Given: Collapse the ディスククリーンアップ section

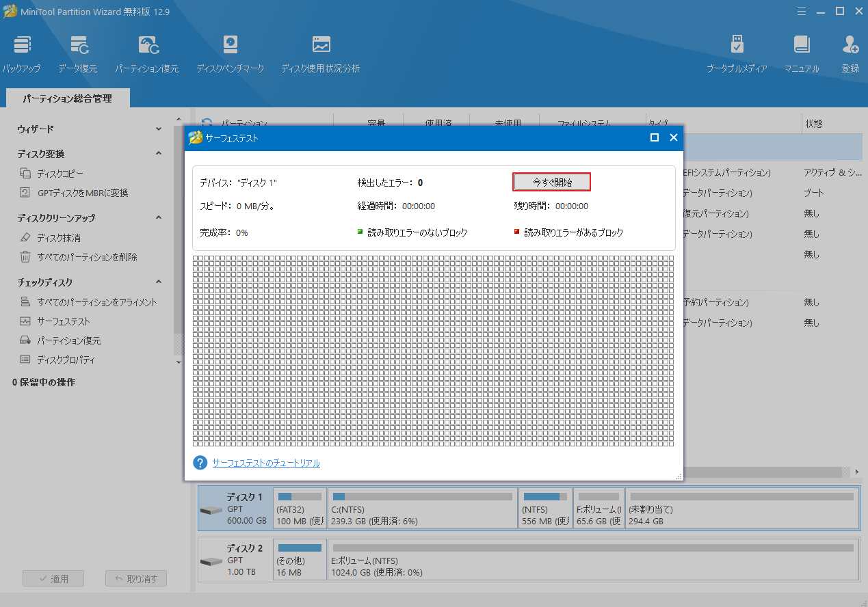Looking at the screenshot, I should [159, 218].
